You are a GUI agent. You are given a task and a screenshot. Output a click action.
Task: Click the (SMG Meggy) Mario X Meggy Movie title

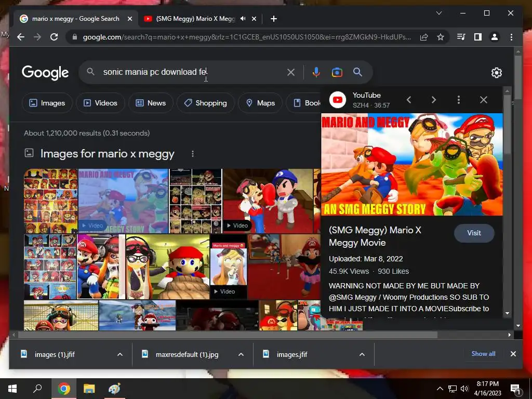(375, 236)
